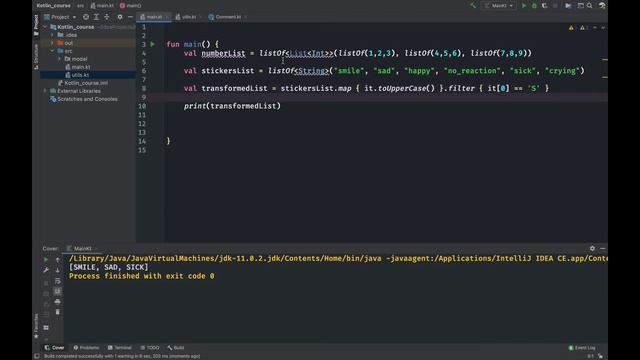This screenshot has height=360, width=640.
Task: Click the Select Opened File target icon
Action: [86, 17]
